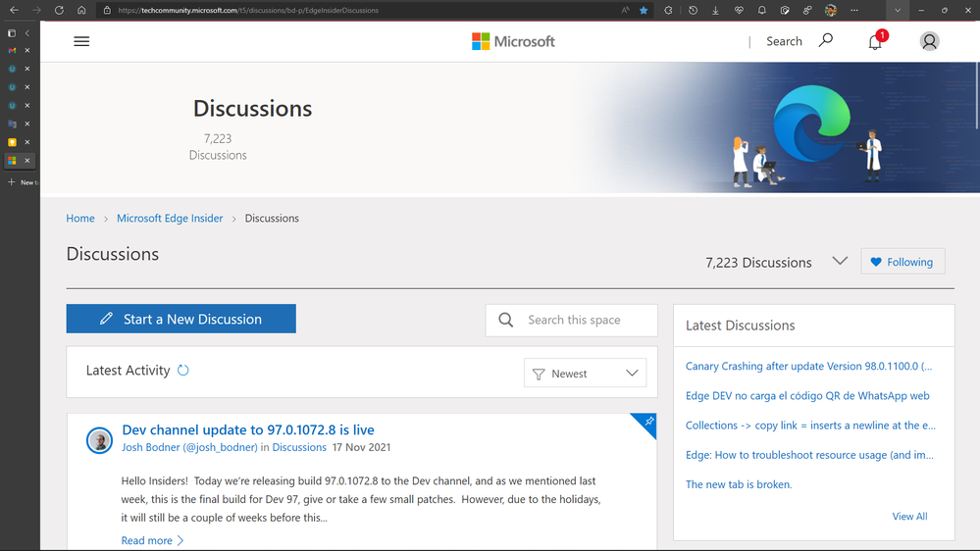The height and width of the screenshot is (551, 980).
Task: Click the pinned post pushpin corner icon
Action: (x=648, y=422)
